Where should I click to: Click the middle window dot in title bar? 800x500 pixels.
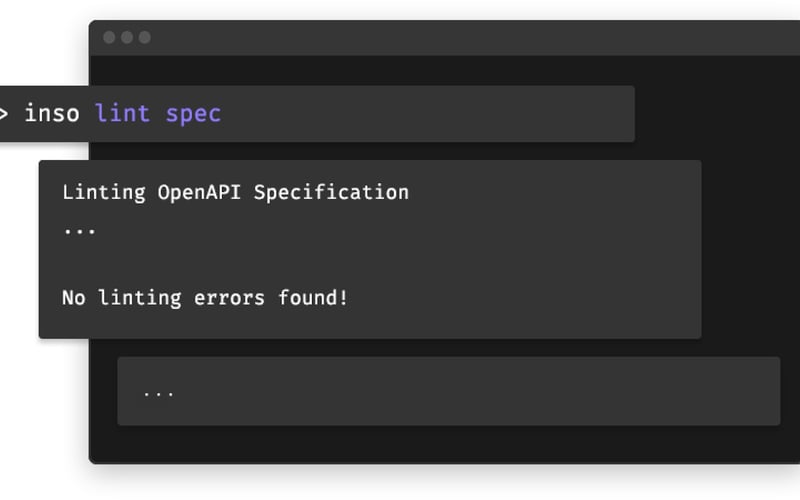click(x=126, y=38)
